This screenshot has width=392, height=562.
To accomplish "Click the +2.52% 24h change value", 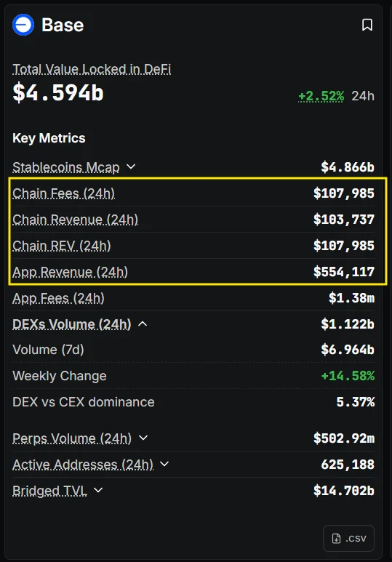I will 321,96.
